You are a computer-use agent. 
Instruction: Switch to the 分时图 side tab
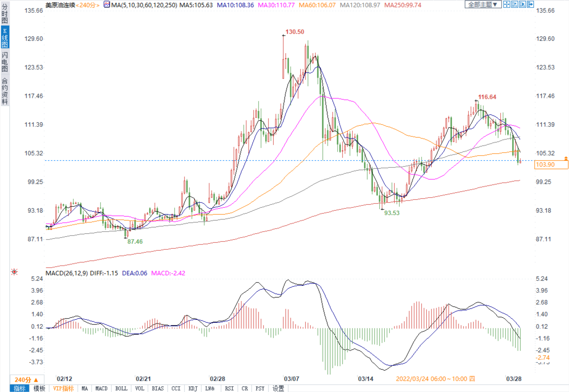[x=5, y=13]
